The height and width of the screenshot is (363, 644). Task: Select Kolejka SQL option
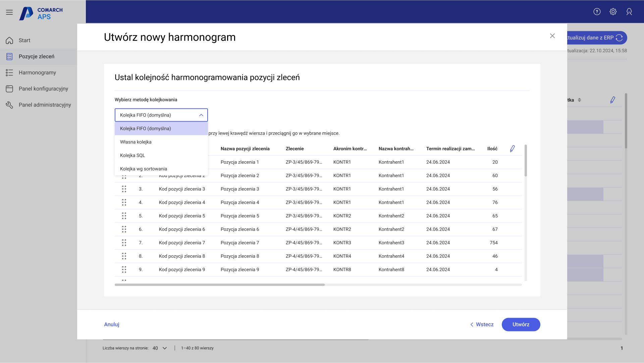[x=132, y=155]
